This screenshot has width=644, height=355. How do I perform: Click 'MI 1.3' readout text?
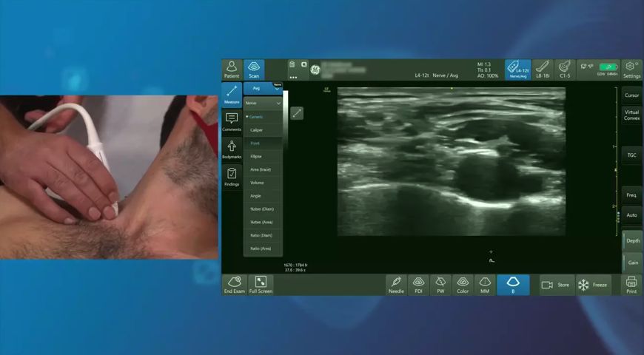pyautogui.click(x=484, y=64)
